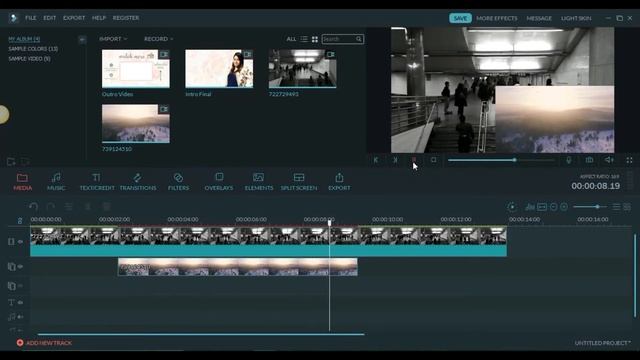Viewport: 640px width, 360px height.
Task: Record a voiceover with microphone icon
Action: [569, 160]
